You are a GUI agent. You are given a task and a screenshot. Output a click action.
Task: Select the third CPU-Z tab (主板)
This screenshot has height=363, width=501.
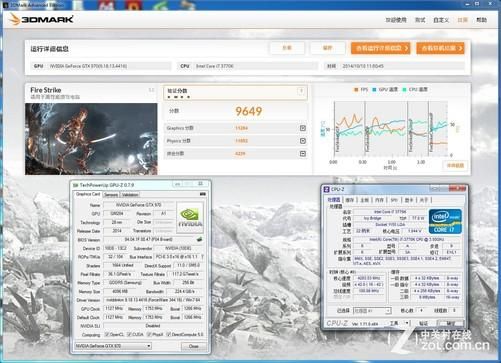tap(364, 200)
